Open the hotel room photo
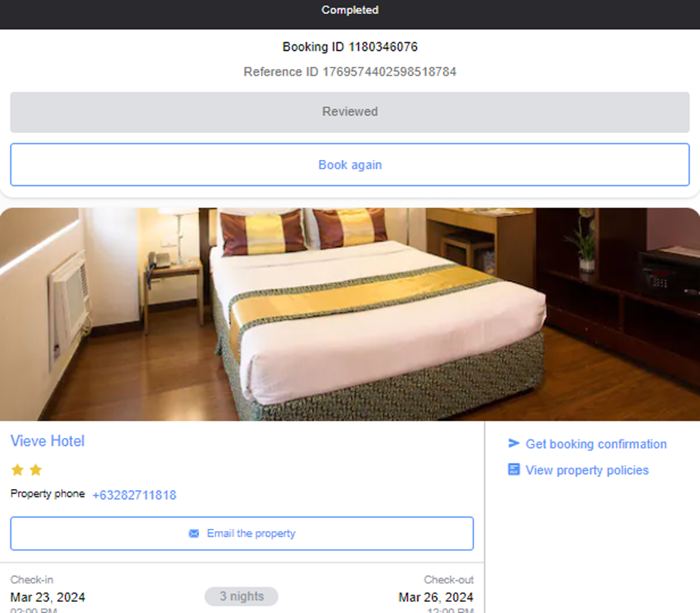Viewport: 700px width, 613px height. (x=350, y=314)
